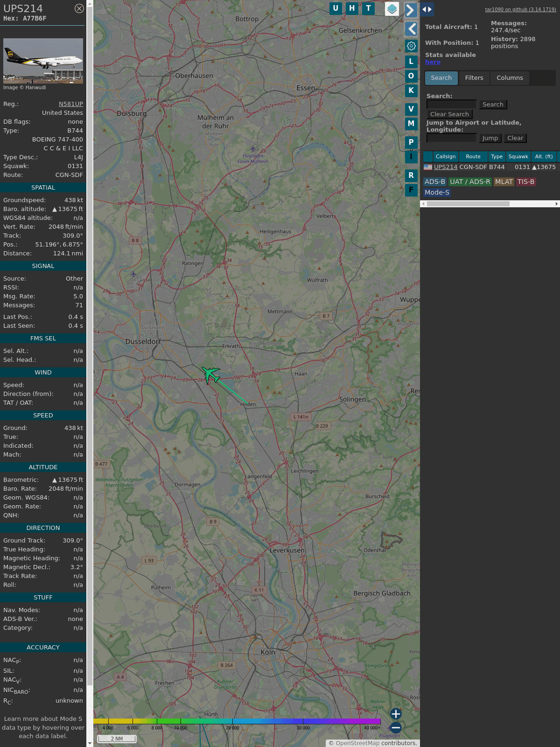
Task: Close the UPS214 aircraft info panel
Action: pos(79,8)
